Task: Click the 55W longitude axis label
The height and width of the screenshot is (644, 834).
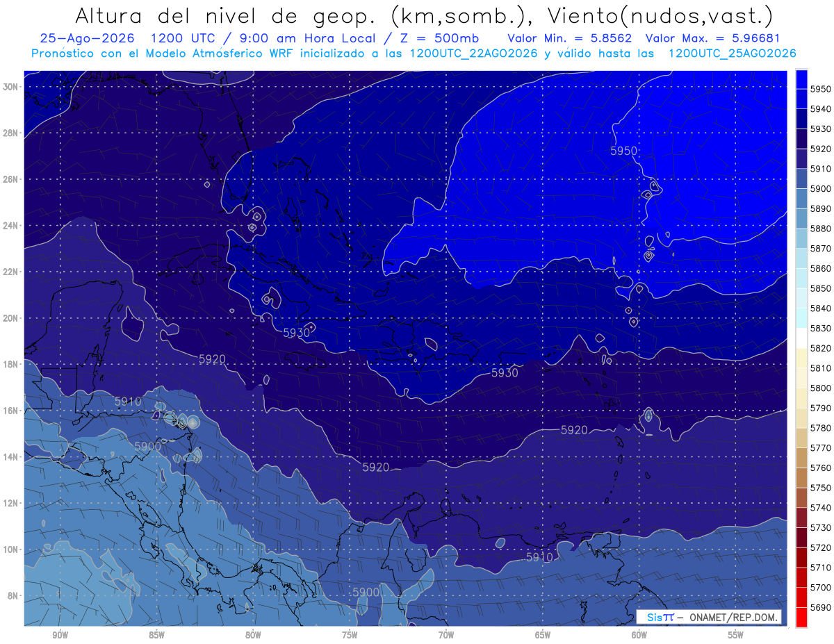Action: [x=736, y=635]
